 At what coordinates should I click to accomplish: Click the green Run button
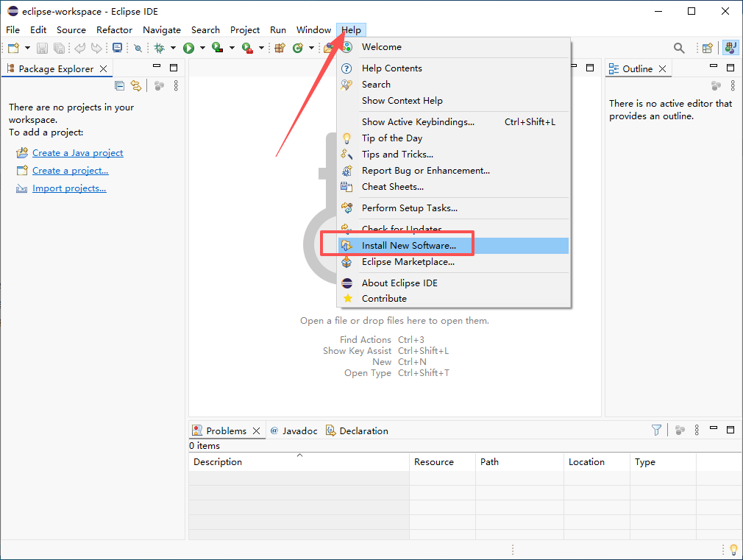188,48
